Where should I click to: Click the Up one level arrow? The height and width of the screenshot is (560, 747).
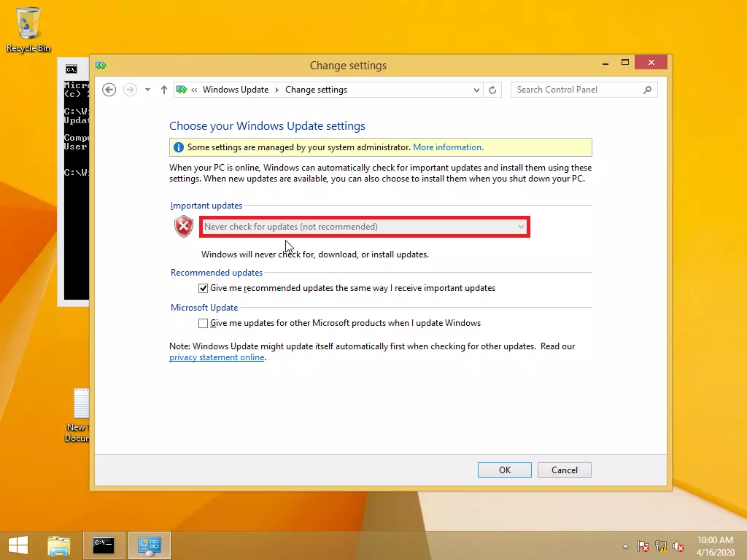point(163,90)
